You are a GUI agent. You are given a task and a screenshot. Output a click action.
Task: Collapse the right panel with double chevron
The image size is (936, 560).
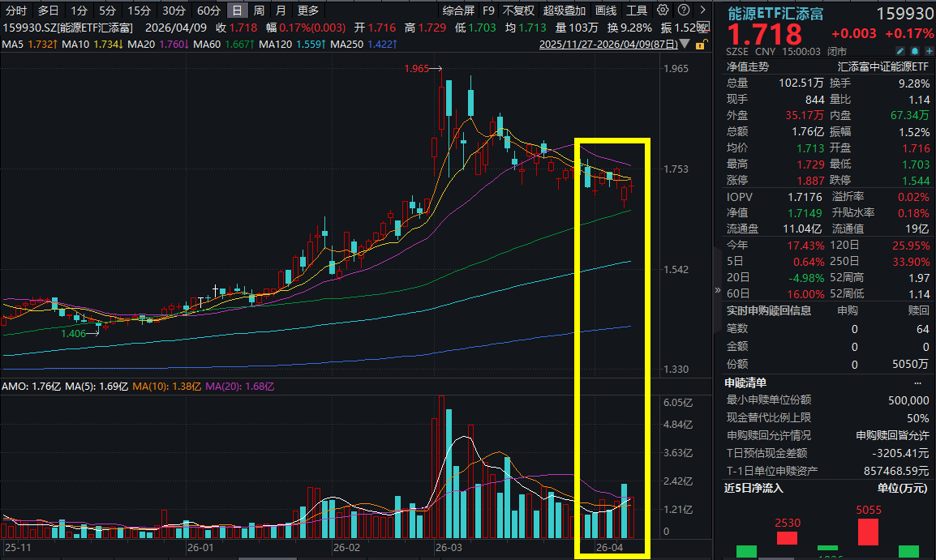717,289
